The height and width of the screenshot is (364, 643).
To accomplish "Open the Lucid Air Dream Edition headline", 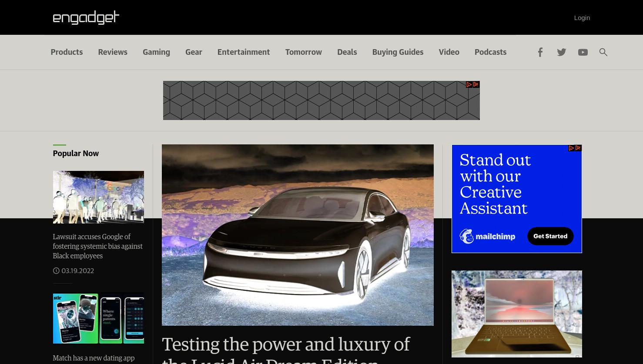I will click(286, 350).
